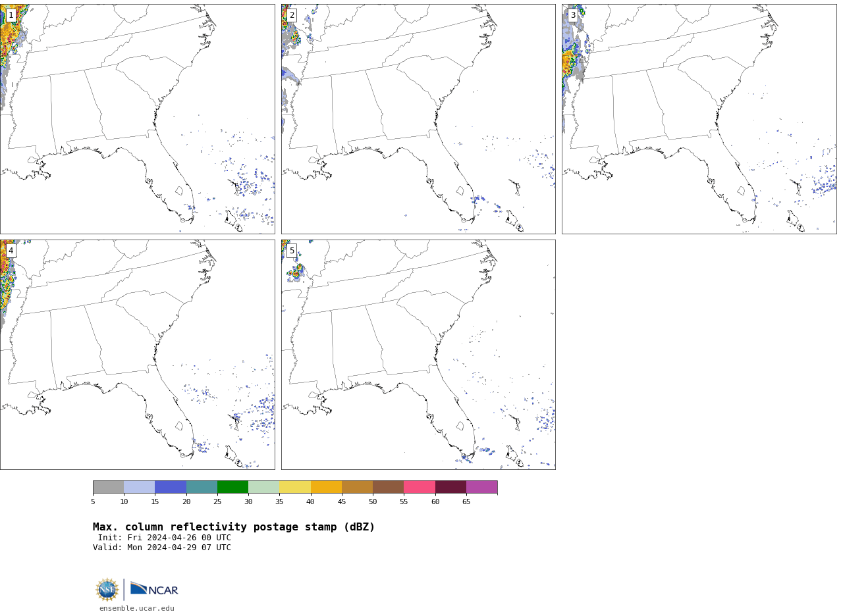Viewport: 843px width, 616px height.
Task: Select the purple 65+ dBZ swatch
Action: (x=481, y=487)
